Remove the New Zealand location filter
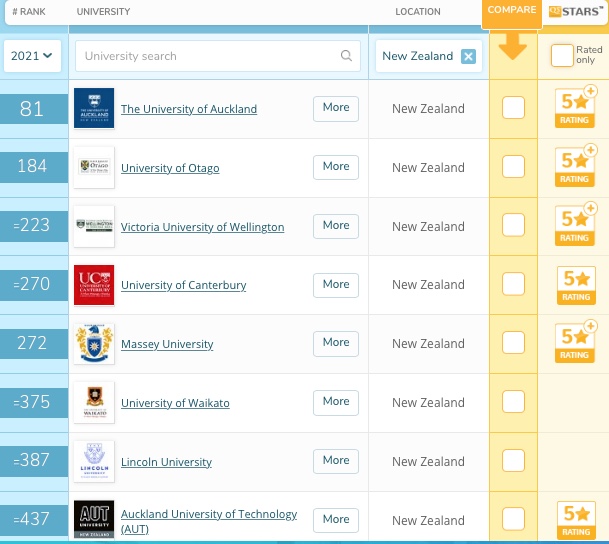The width and height of the screenshot is (609, 544). tap(468, 57)
